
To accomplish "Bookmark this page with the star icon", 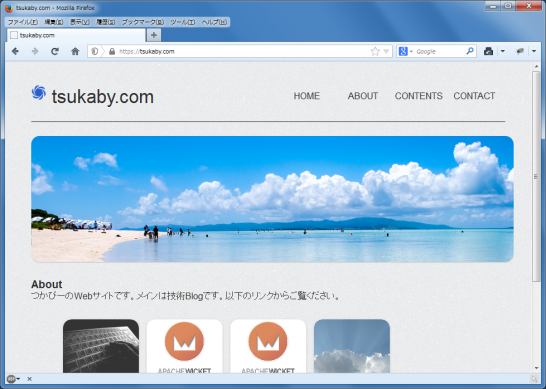I will pyautogui.click(x=375, y=52).
